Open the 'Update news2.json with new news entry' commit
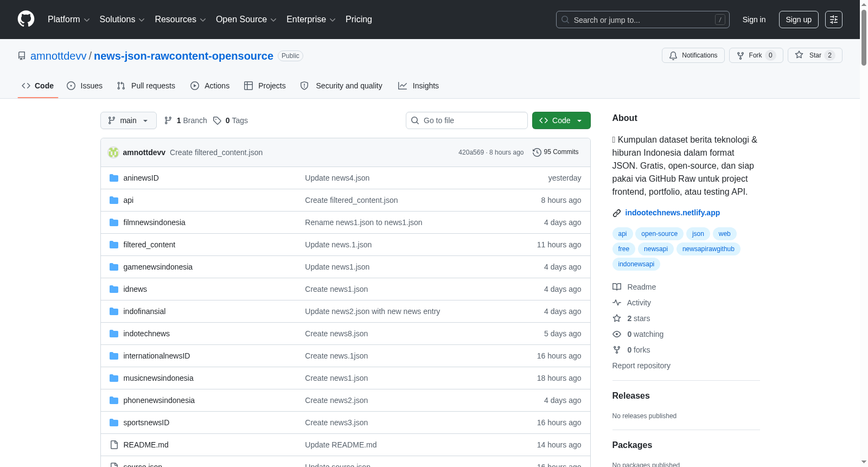The height and width of the screenshot is (467, 868). pos(372,311)
